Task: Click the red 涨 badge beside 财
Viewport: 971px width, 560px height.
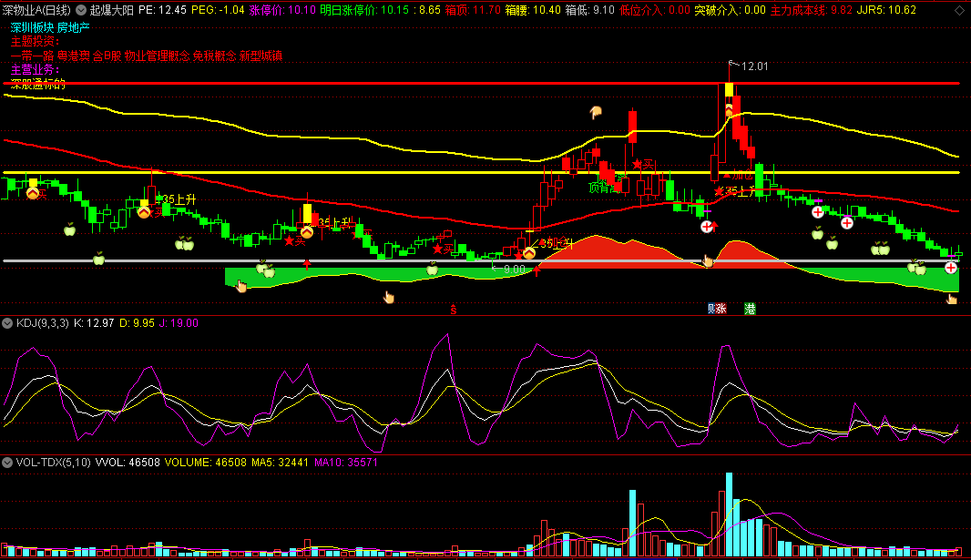Action: point(721,308)
